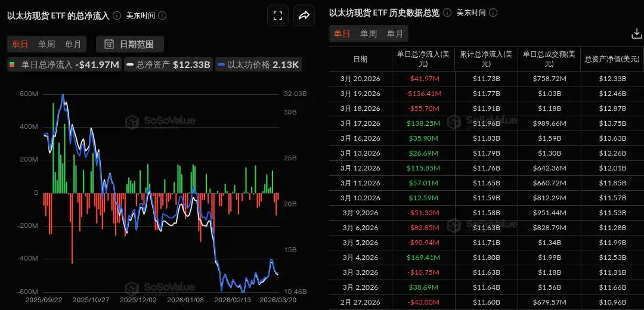644x310 pixels.
Task: Switch chart to 单月 view
Action: tap(73, 44)
